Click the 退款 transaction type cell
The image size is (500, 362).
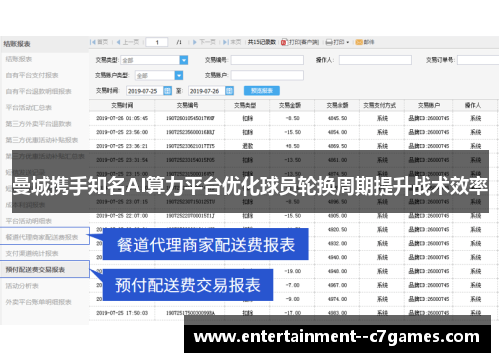pos(248,146)
